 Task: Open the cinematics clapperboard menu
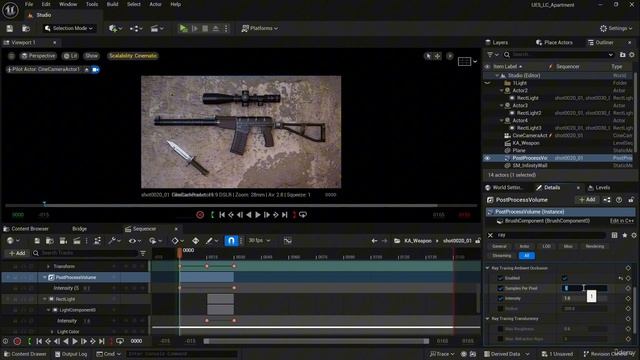(x=157, y=28)
